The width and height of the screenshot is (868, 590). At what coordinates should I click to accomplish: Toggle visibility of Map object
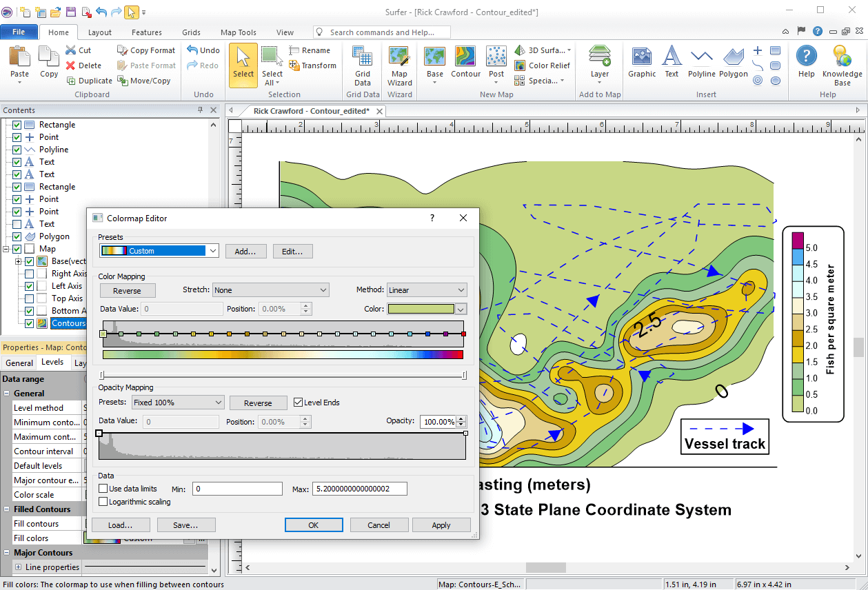coord(17,249)
